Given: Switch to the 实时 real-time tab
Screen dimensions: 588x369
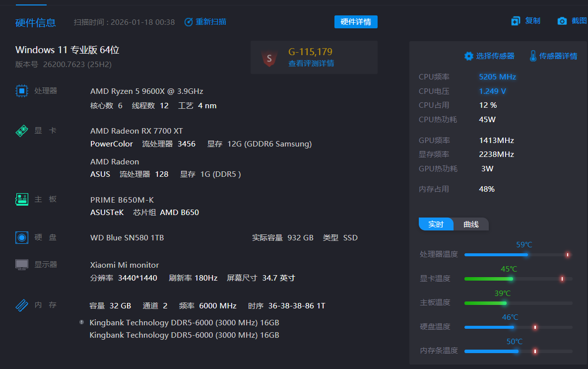Looking at the screenshot, I should coord(436,224).
